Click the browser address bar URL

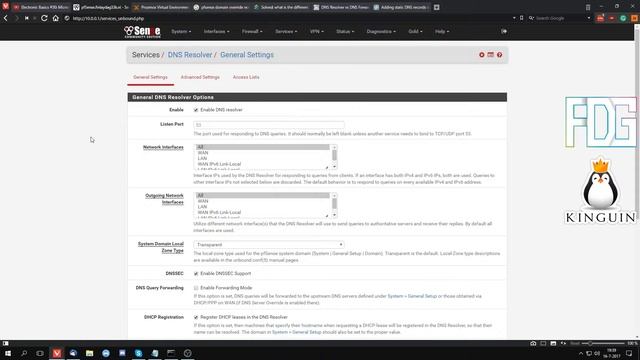[x=108, y=18]
